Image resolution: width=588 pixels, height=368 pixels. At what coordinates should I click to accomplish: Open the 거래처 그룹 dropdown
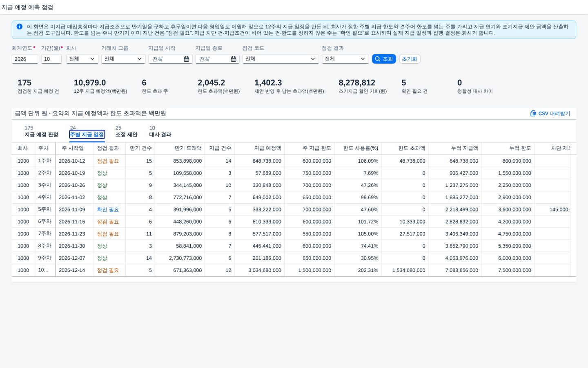123,59
